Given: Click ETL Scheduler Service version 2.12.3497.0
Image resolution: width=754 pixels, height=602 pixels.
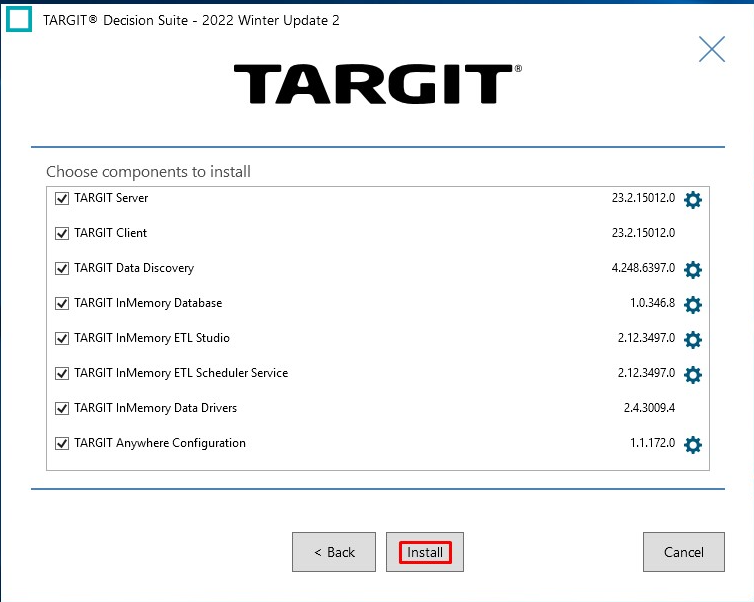Looking at the screenshot, I should point(646,373).
